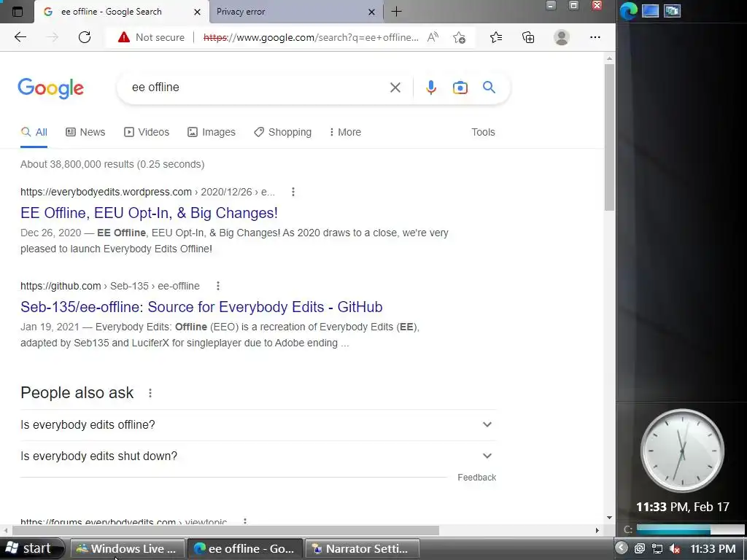Click the Feedback link
This screenshot has height=560, width=747.
pyautogui.click(x=476, y=478)
